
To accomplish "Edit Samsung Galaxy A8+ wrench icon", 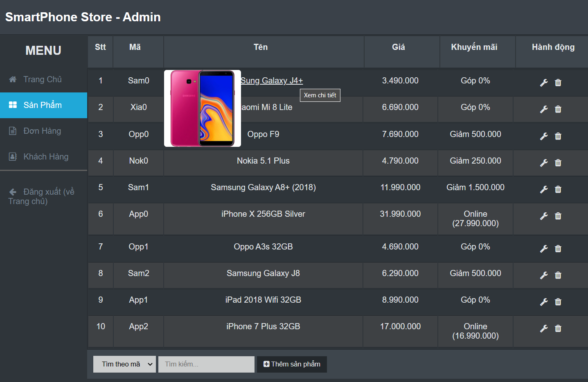I will (544, 189).
